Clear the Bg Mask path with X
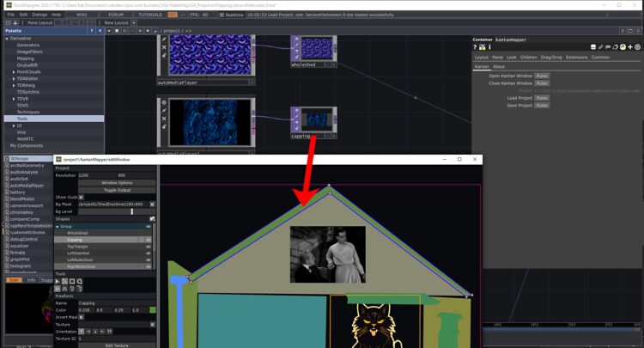Screen dimensions: 644x348 (152, 205)
